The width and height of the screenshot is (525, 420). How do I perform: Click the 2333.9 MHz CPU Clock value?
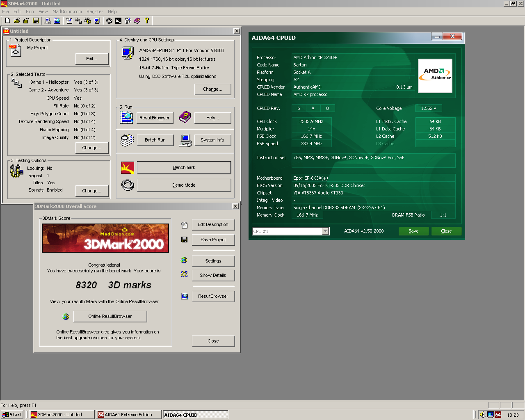tap(311, 122)
